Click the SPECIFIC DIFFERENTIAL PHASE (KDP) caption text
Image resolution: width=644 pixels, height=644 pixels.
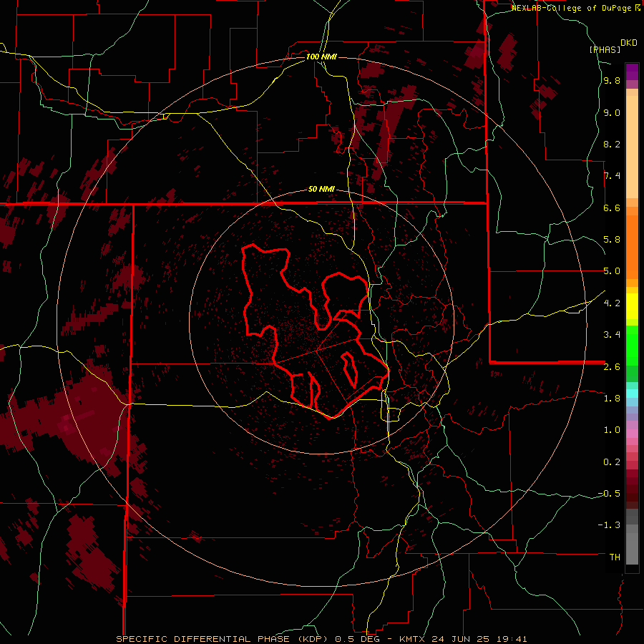222,639
